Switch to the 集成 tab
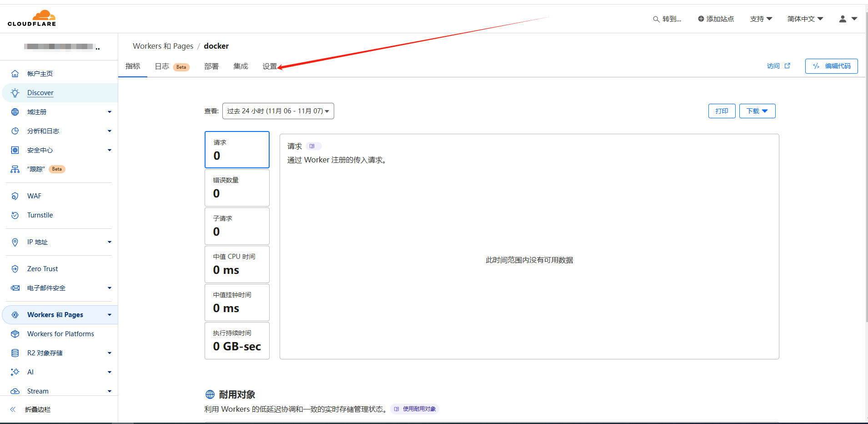 click(x=241, y=66)
